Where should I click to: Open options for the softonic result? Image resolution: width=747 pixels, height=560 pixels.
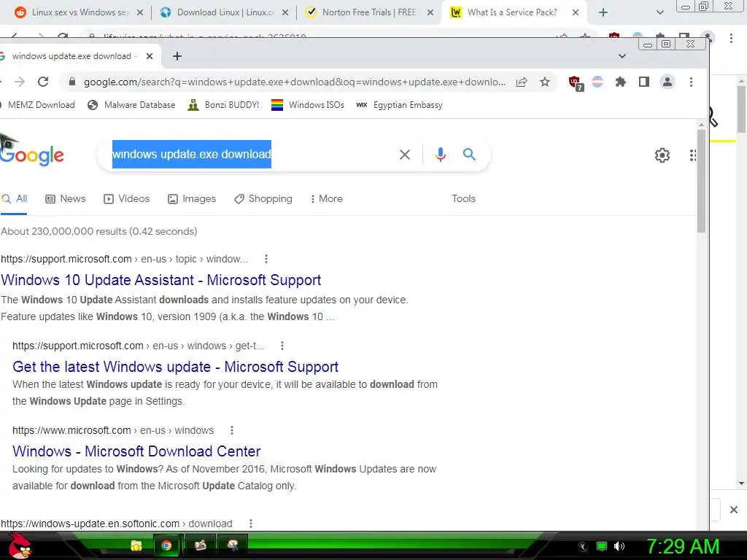(251, 524)
